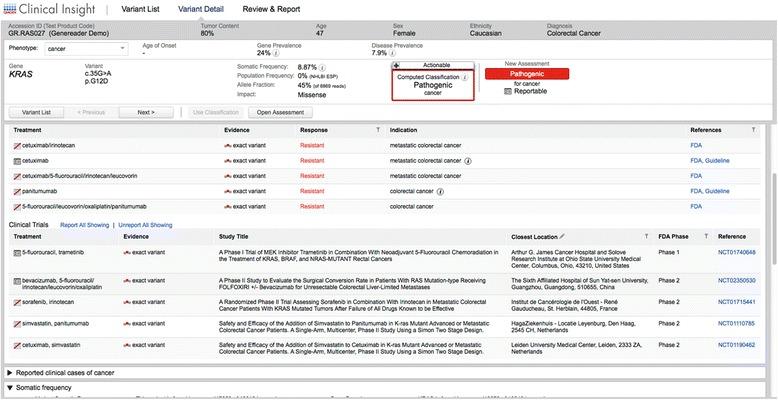Open trial NCT01715441 reference link

[x=737, y=302]
